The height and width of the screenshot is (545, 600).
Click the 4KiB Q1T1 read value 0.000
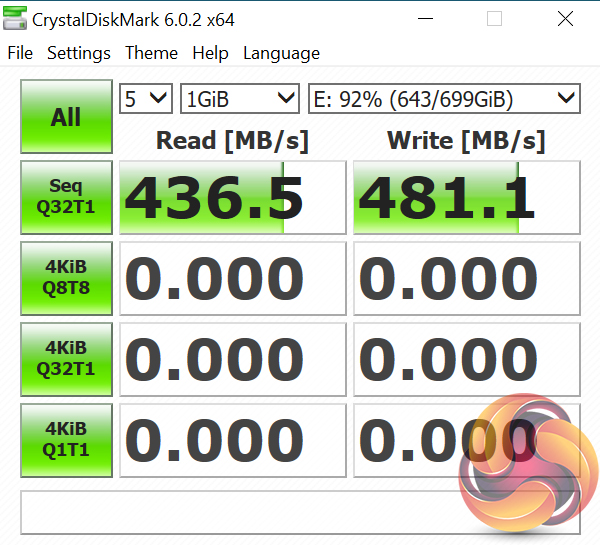click(233, 441)
